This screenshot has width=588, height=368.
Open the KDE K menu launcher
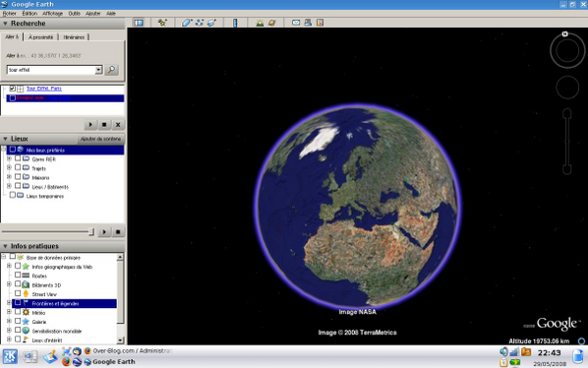pyautogui.click(x=10, y=356)
